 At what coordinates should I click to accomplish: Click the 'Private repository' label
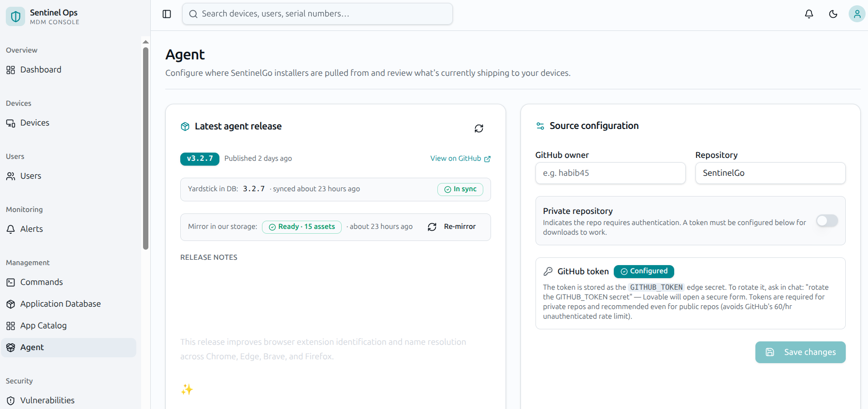(x=578, y=211)
